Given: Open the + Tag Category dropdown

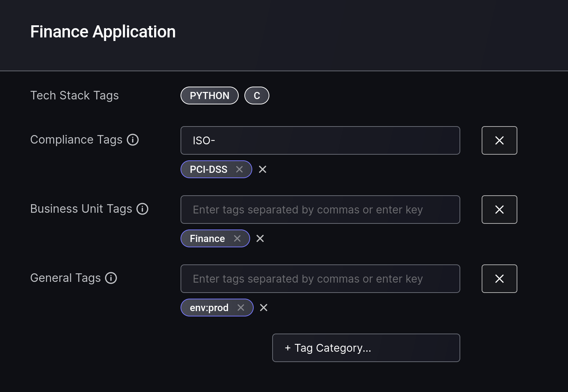Looking at the screenshot, I should tap(366, 348).
